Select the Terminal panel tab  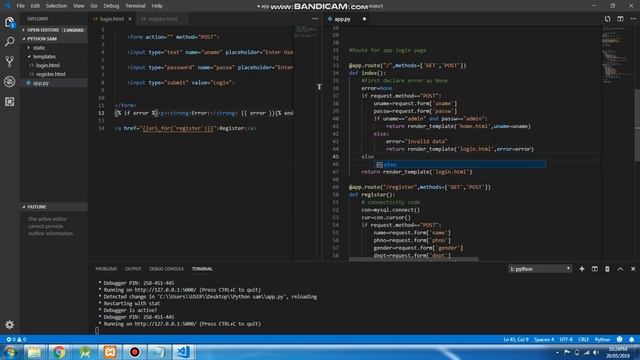(x=202, y=269)
